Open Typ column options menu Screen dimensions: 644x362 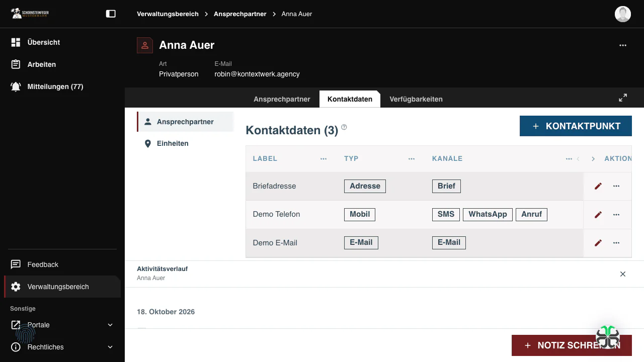pyautogui.click(x=412, y=159)
